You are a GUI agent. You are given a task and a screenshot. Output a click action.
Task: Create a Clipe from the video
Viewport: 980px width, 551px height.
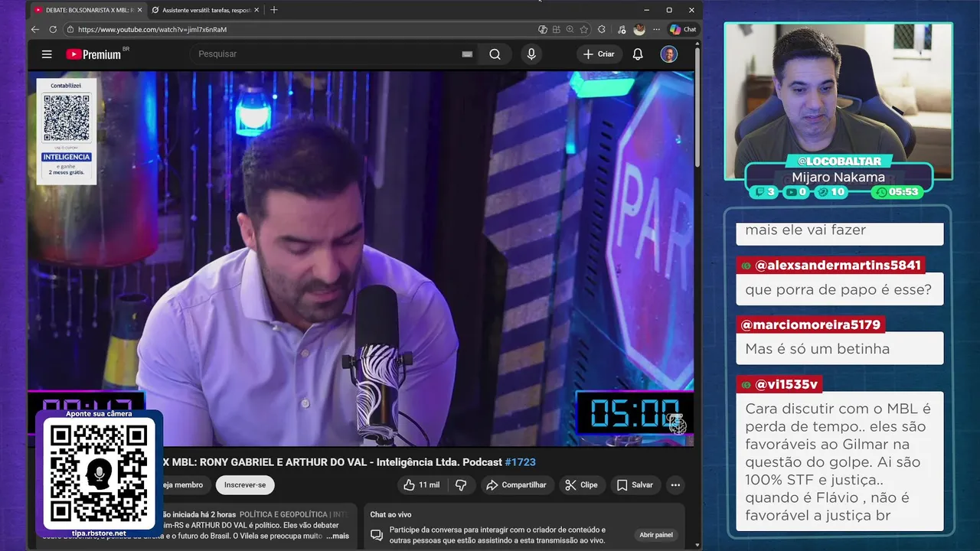(x=581, y=485)
